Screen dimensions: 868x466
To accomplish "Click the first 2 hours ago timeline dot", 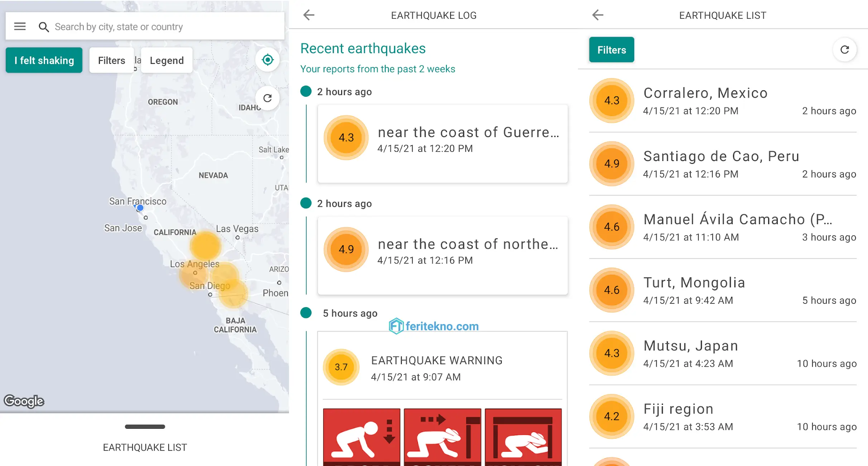I will point(306,91).
